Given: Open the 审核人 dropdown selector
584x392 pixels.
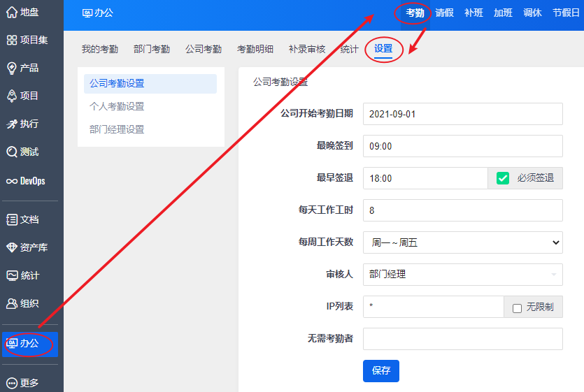Looking at the screenshot, I should point(462,275).
